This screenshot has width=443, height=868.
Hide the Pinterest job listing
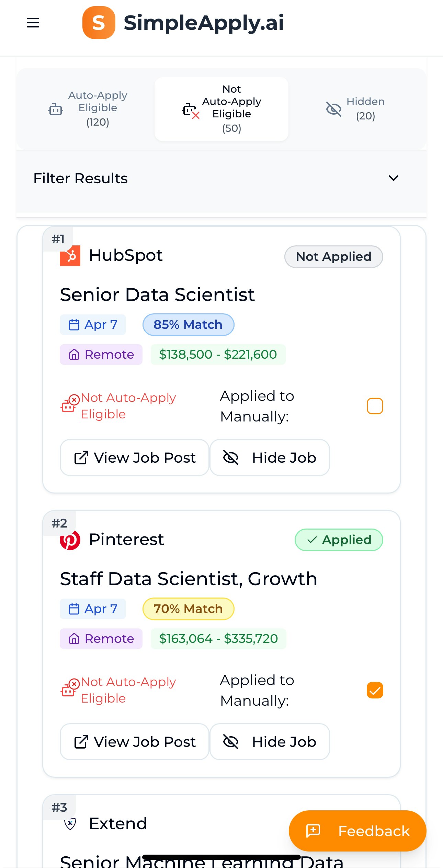pyautogui.click(x=270, y=742)
